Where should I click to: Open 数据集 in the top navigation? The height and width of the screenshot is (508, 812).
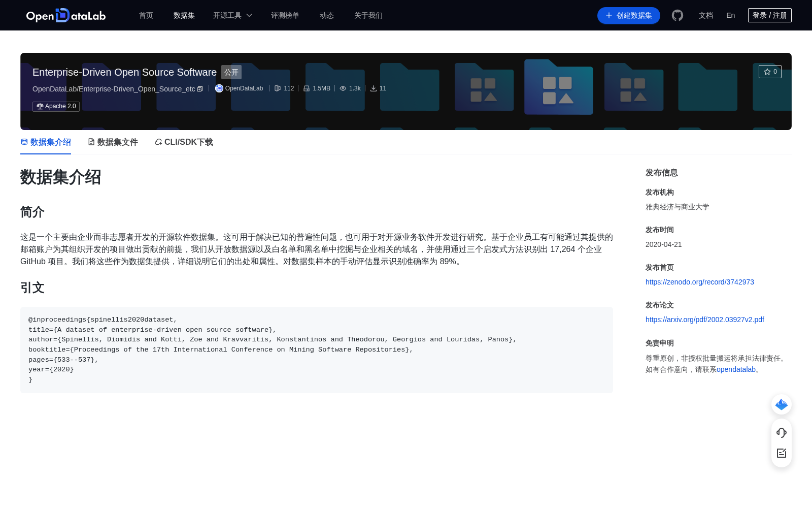click(184, 15)
